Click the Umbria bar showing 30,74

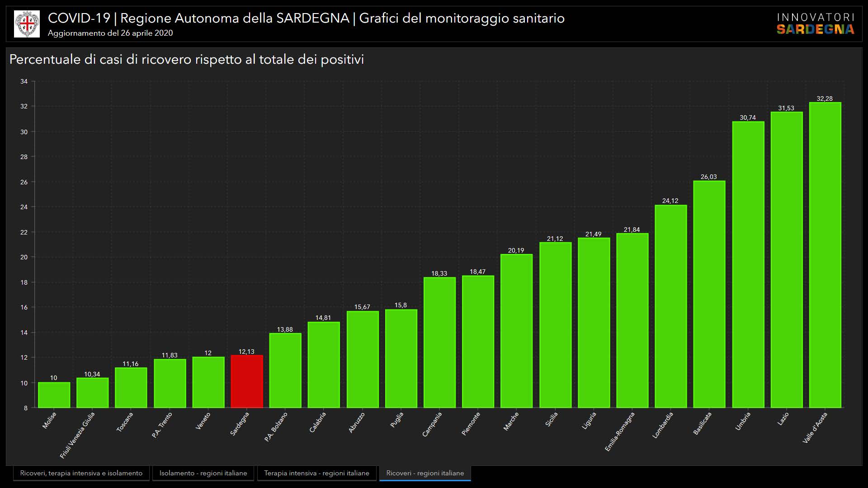point(748,264)
